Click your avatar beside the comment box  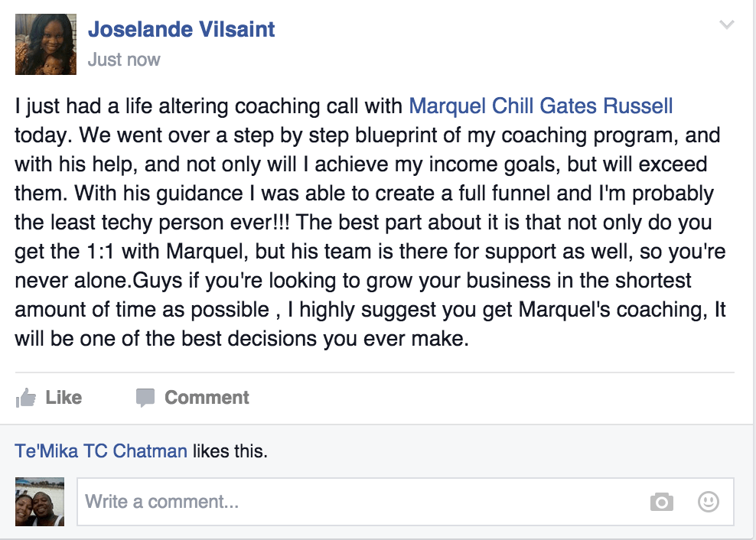(40, 502)
